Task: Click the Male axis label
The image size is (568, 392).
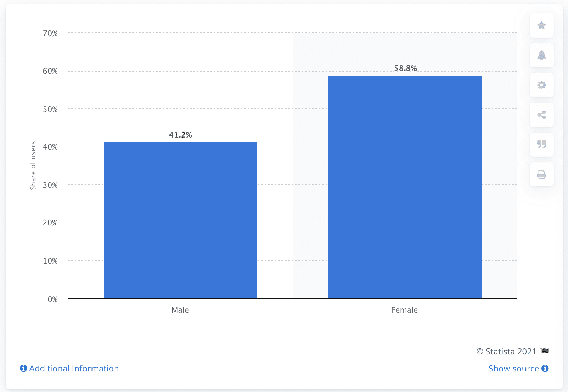Action: click(x=180, y=310)
